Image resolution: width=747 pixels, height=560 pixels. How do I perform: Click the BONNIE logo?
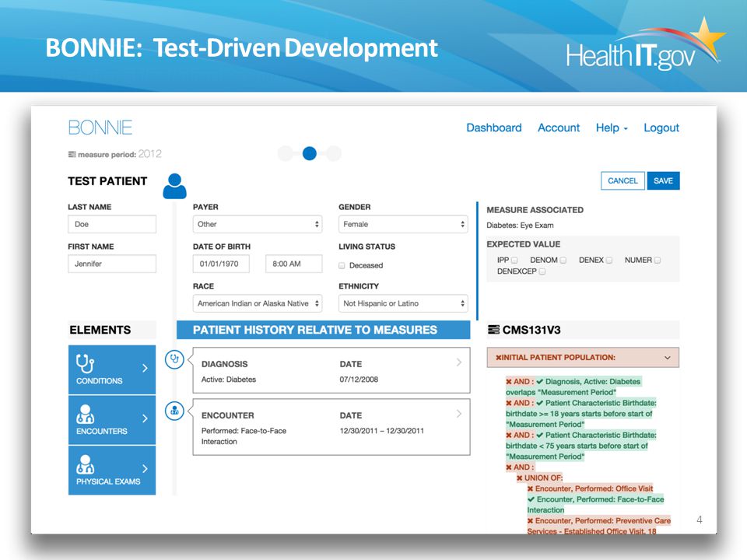(100, 128)
